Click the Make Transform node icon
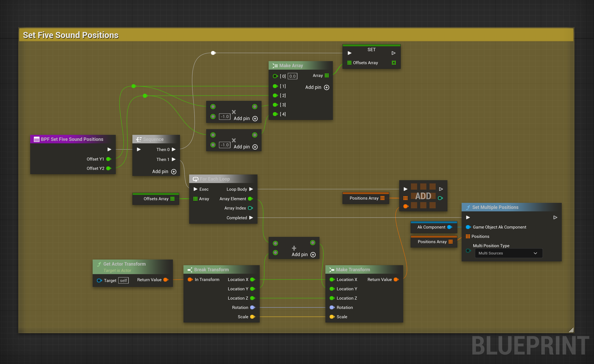Image resolution: width=594 pixels, height=364 pixels. pyautogui.click(x=332, y=270)
